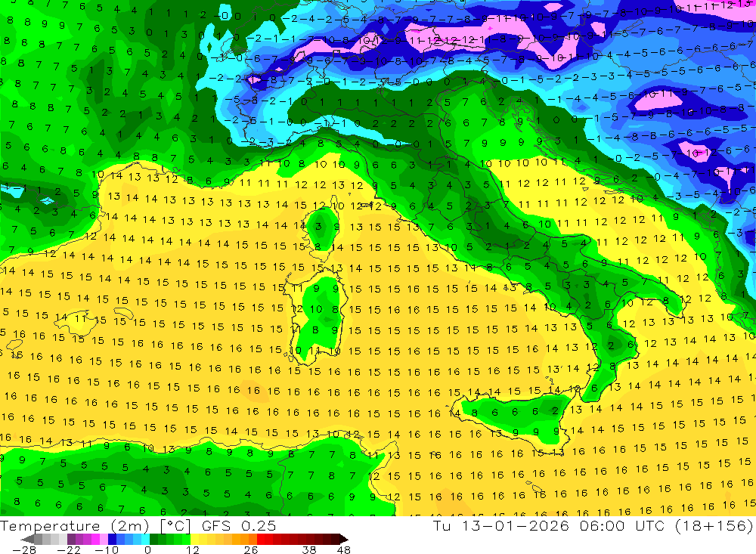Click the '26' color scale label

click(x=251, y=549)
